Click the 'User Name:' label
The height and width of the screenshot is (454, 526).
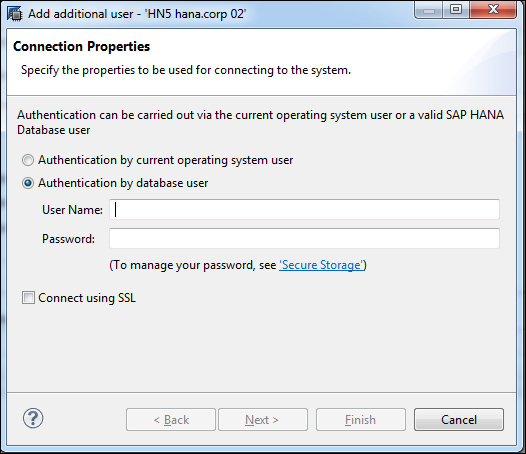pos(72,210)
